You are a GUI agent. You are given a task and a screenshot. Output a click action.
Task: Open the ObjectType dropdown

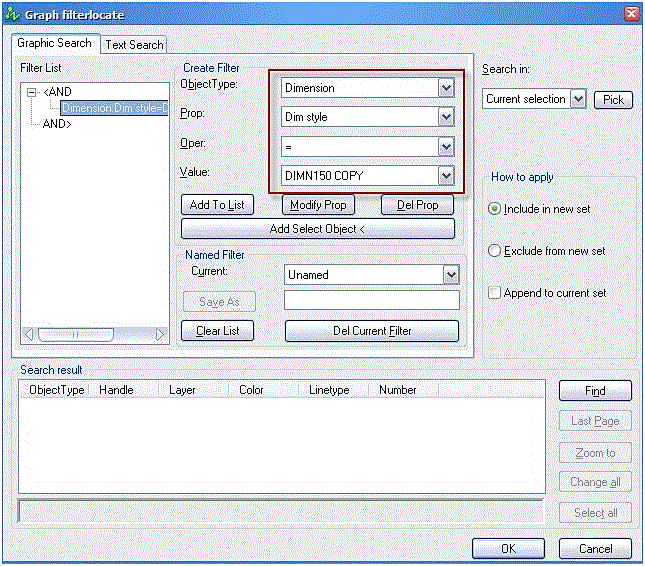pyautogui.click(x=446, y=88)
